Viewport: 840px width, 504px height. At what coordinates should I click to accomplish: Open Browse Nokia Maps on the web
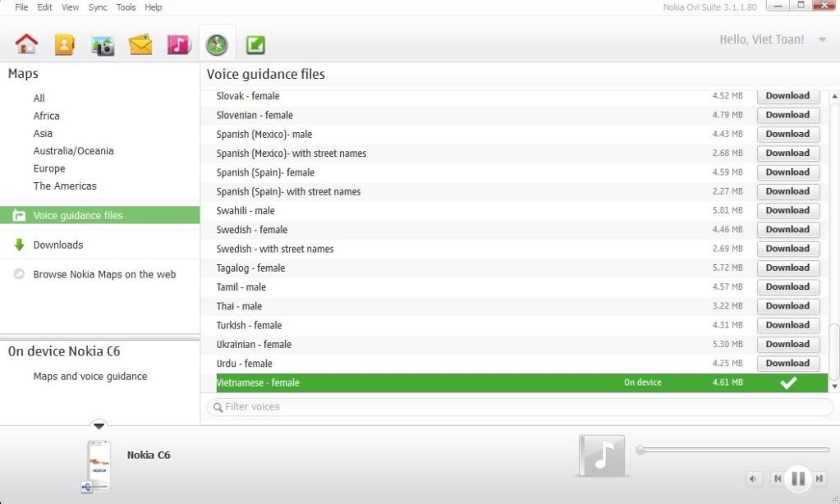[x=104, y=274]
